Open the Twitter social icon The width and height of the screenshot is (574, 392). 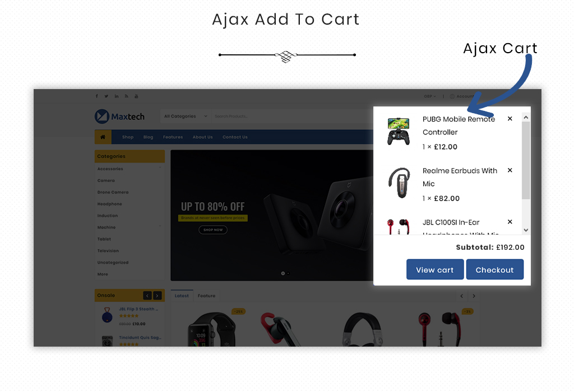click(106, 96)
